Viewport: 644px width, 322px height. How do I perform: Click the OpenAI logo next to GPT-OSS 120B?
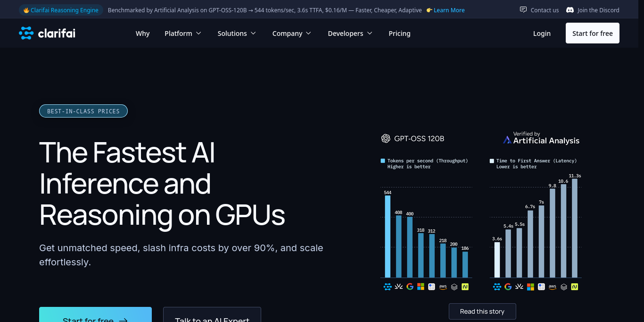pos(385,138)
